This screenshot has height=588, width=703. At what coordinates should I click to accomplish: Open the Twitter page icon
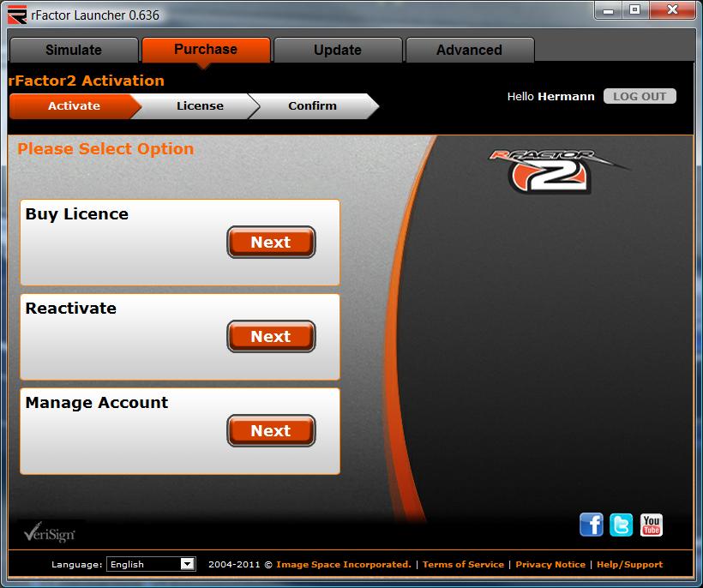click(x=622, y=525)
